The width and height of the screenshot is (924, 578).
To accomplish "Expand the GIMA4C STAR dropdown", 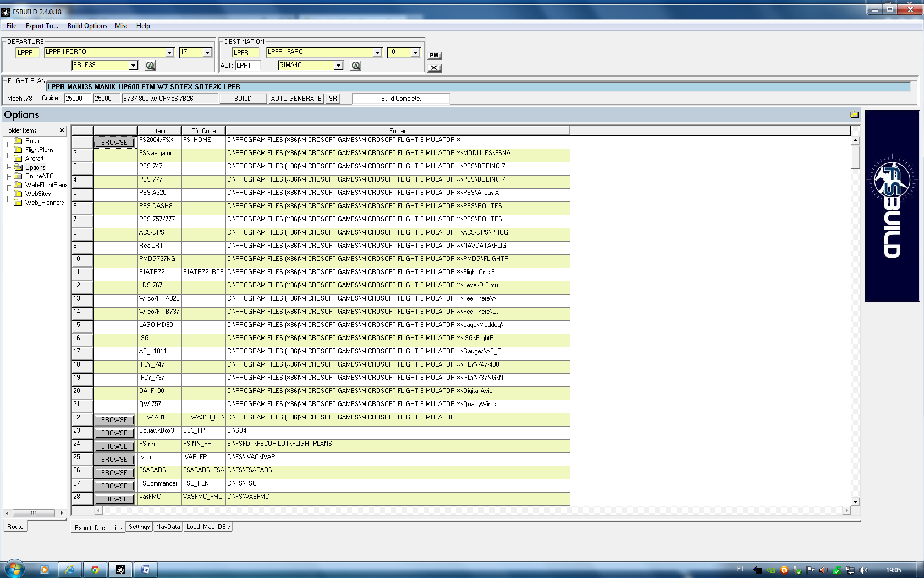I will pyautogui.click(x=339, y=66).
